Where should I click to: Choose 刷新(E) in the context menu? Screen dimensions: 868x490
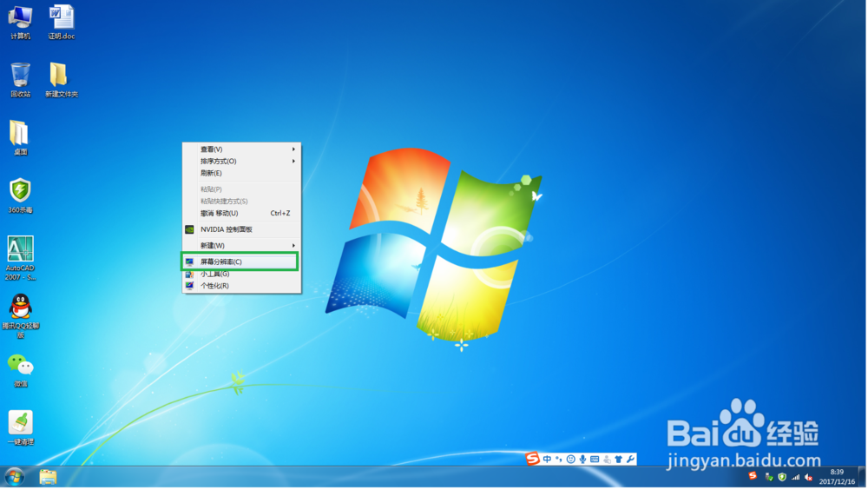[242, 174]
